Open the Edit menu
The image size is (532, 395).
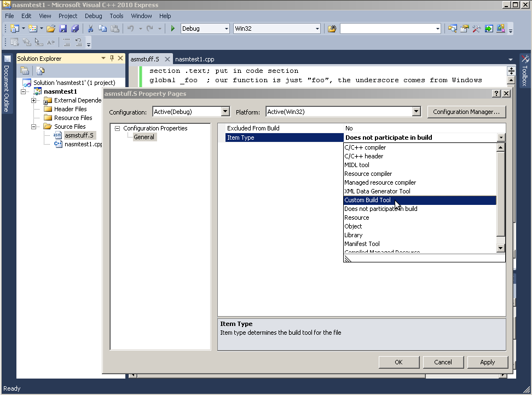[x=26, y=16]
